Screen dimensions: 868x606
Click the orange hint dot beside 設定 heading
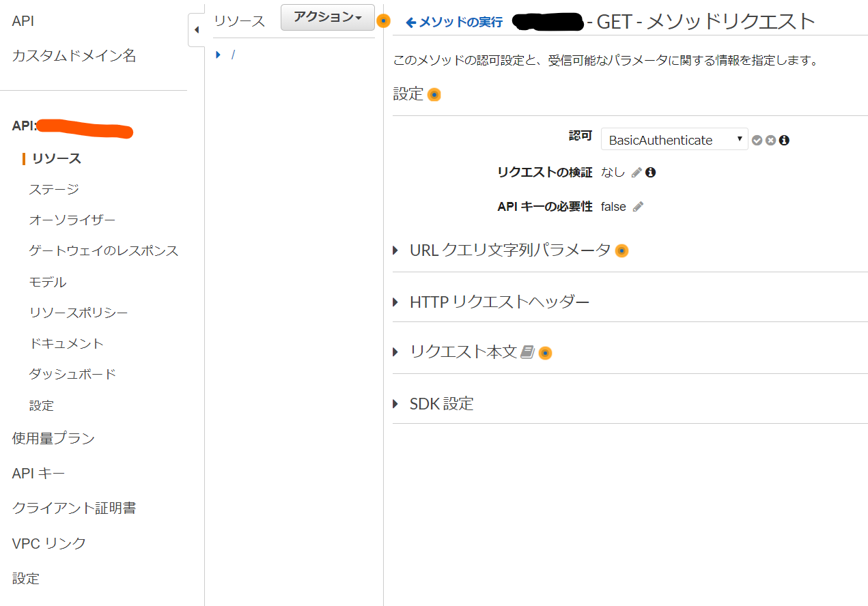[x=434, y=95]
